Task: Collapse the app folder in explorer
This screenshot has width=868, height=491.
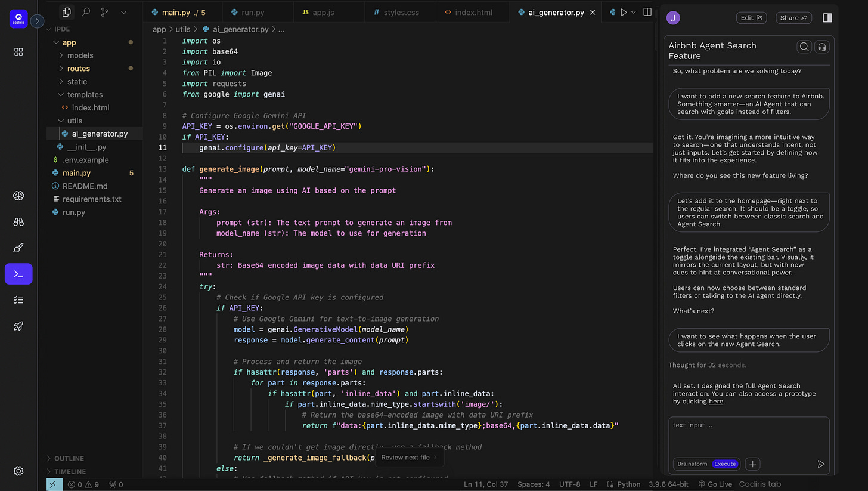Action: pos(69,42)
